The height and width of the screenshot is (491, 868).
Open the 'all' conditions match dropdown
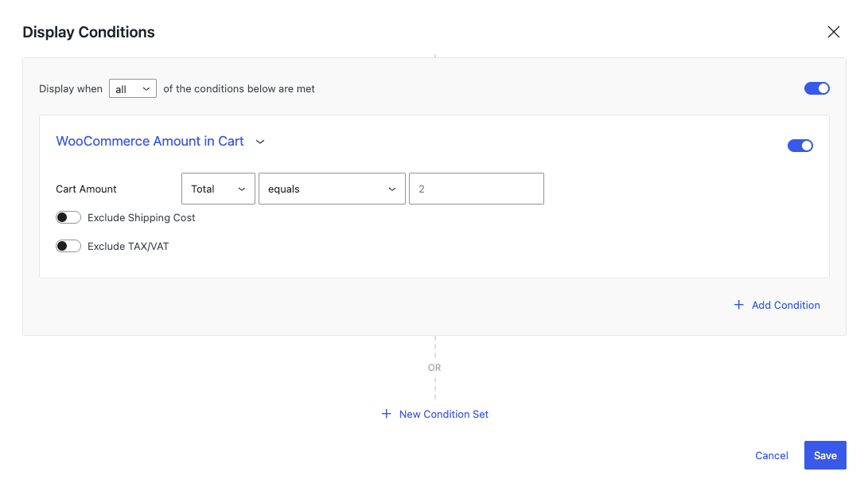(133, 88)
